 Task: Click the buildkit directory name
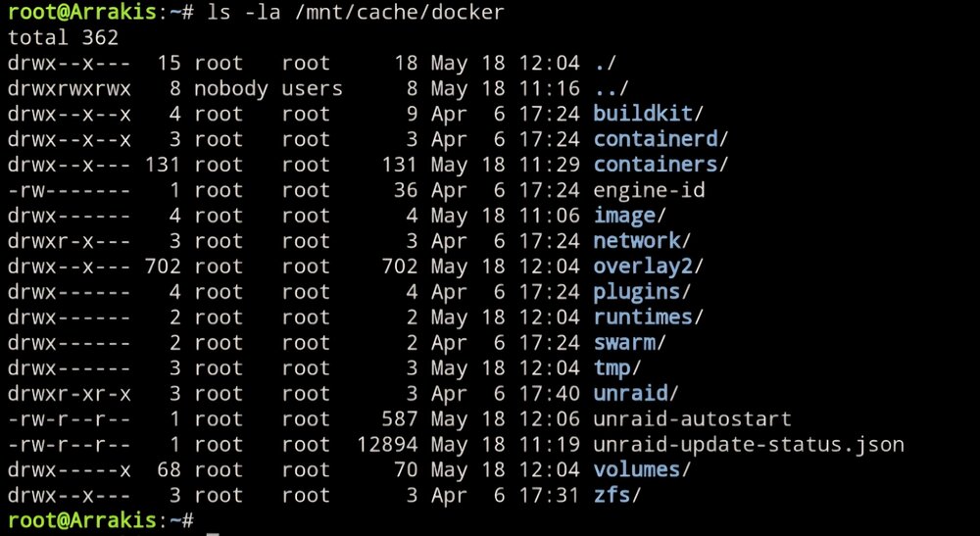pyautogui.click(x=643, y=114)
